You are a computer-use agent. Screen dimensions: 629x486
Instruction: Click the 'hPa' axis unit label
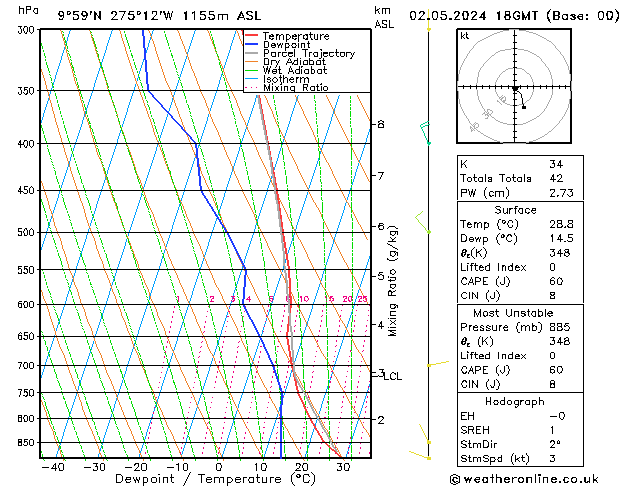28,10
